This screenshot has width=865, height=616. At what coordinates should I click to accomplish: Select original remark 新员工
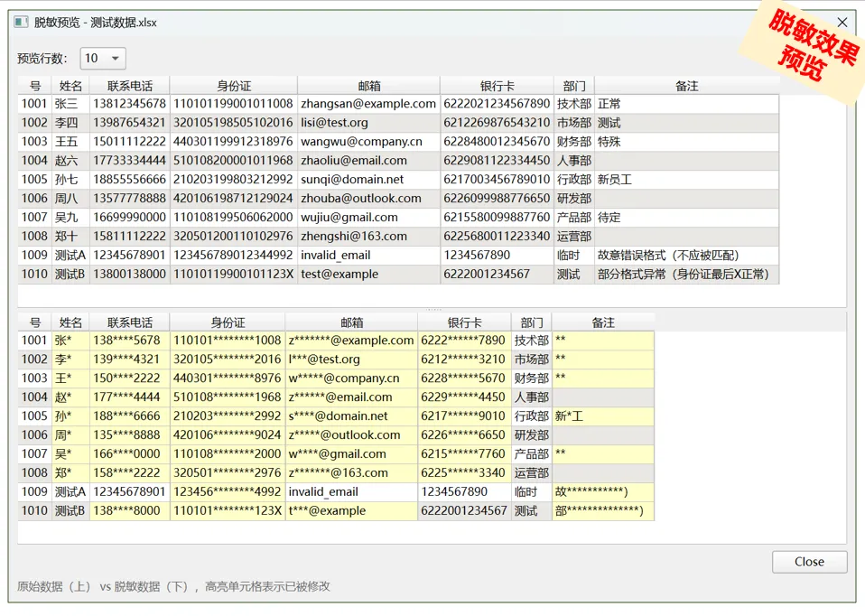(687, 180)
